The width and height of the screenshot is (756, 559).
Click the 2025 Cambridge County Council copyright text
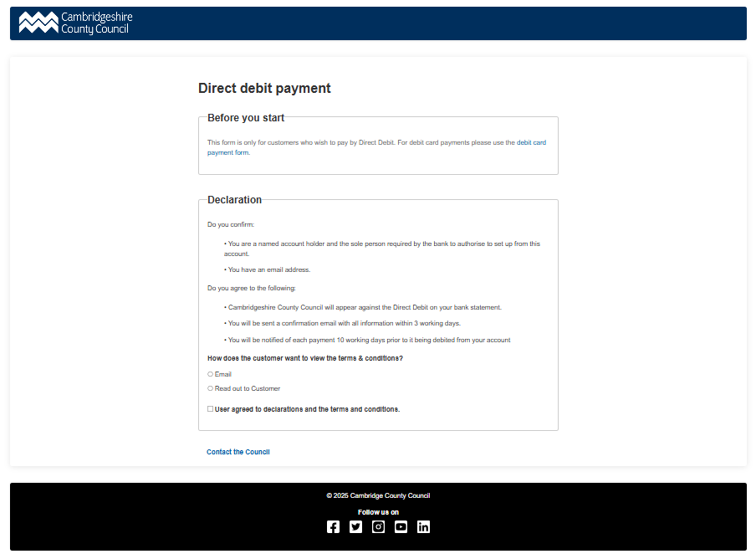(378, 495)
